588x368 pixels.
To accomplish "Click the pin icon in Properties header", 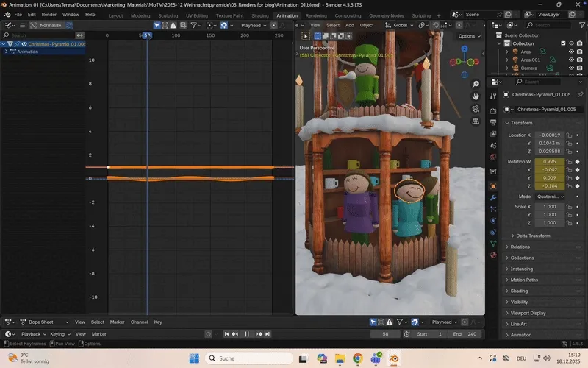I will (x=580, y=94).
